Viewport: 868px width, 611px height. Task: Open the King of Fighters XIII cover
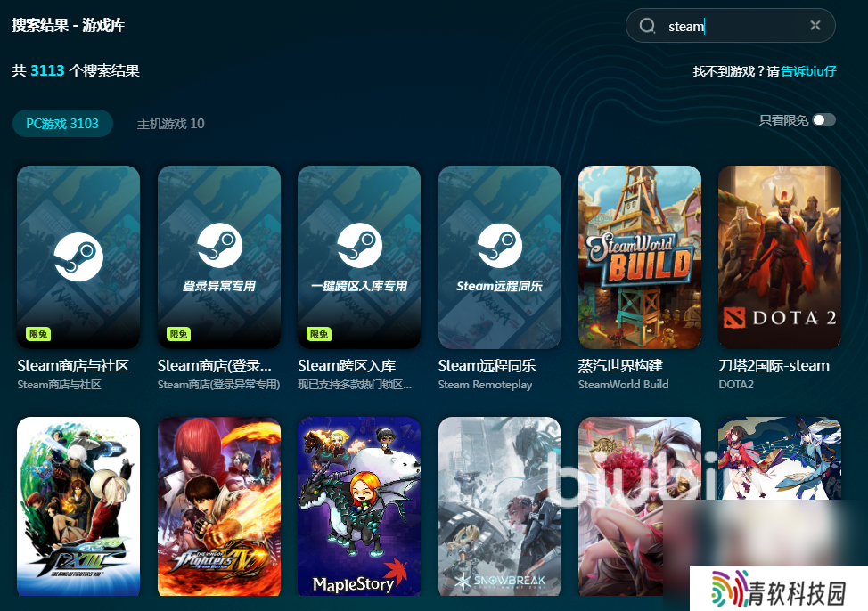pyautogui.click(x=78, y=507)
